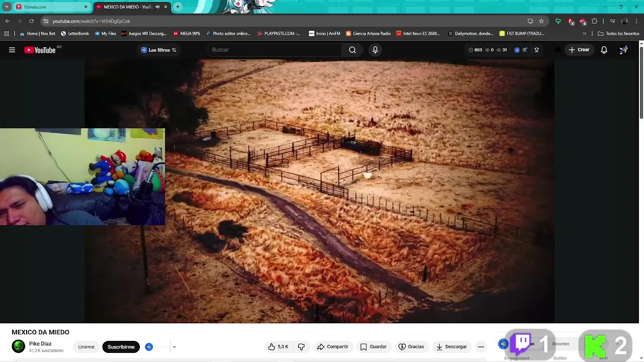Image resolution: width=644 pixels, height=362 pixels.
Task: Subscribe with the Suscribirme button
Action: coord(121,347)
